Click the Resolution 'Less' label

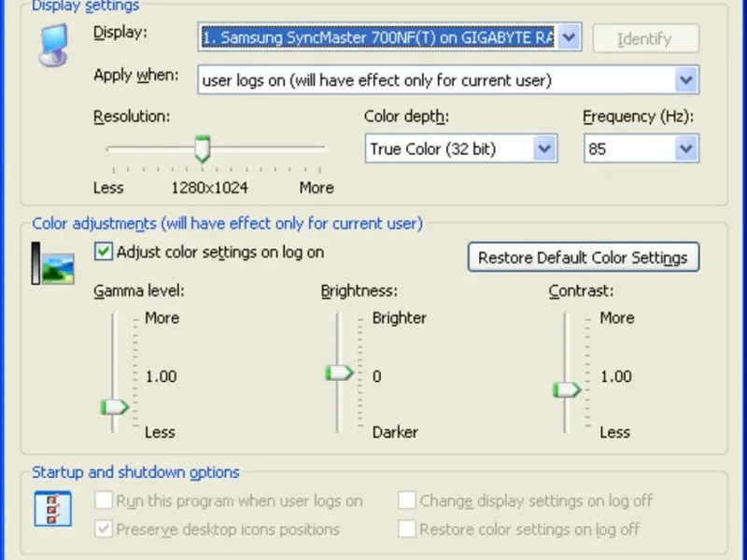[x=108, y=188]
